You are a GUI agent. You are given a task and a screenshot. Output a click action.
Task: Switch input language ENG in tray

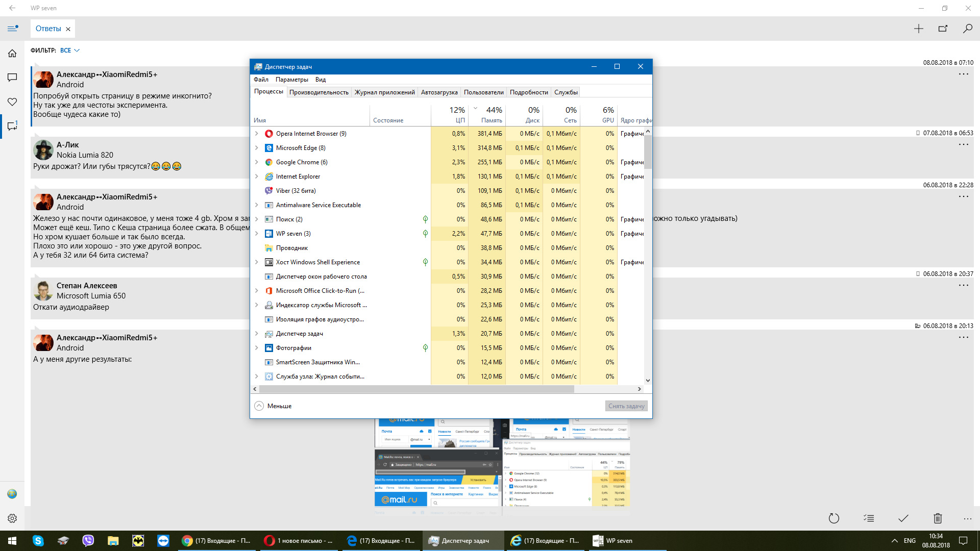tap(910, 541)
